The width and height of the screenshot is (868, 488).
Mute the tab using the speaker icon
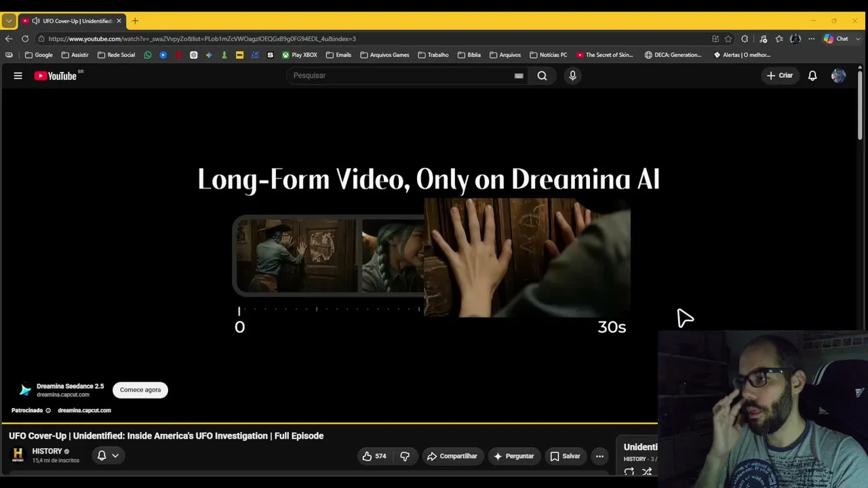coord(35,21)
